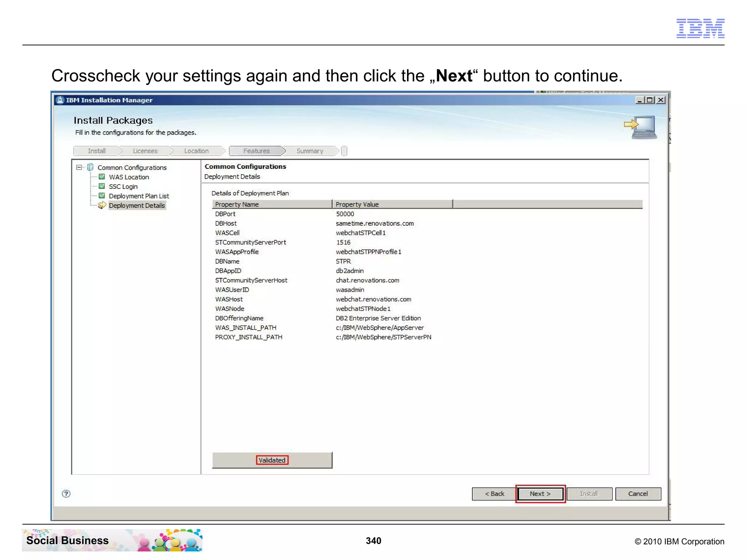Click the 1516 port value
This screenshot has height=560, width=747.
[x=343, y=242]
